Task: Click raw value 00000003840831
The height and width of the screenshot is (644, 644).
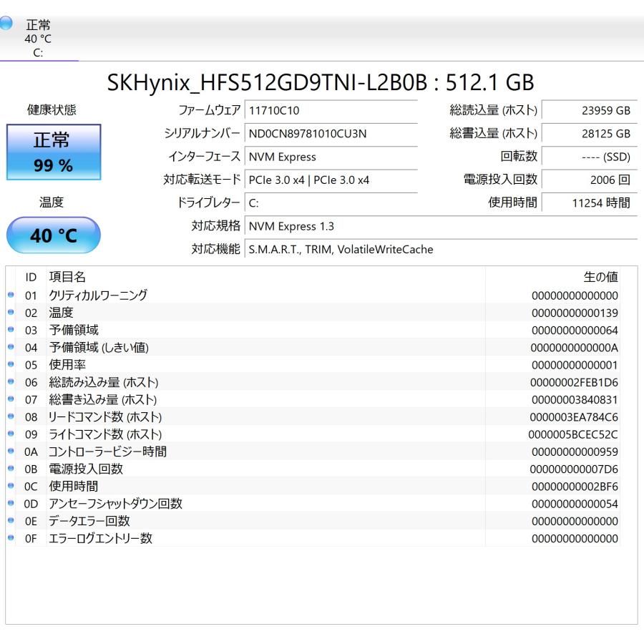Action: click(x=575, y=399)
